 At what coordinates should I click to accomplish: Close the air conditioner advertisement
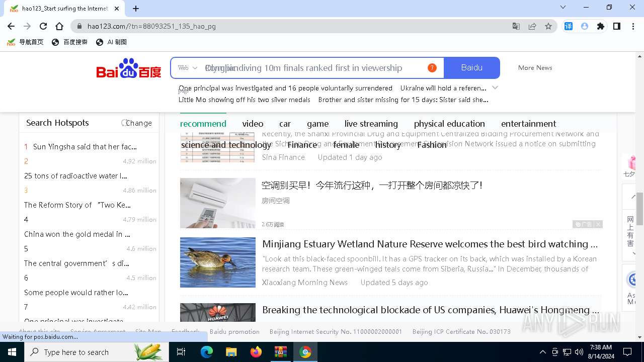pos(598,224)
